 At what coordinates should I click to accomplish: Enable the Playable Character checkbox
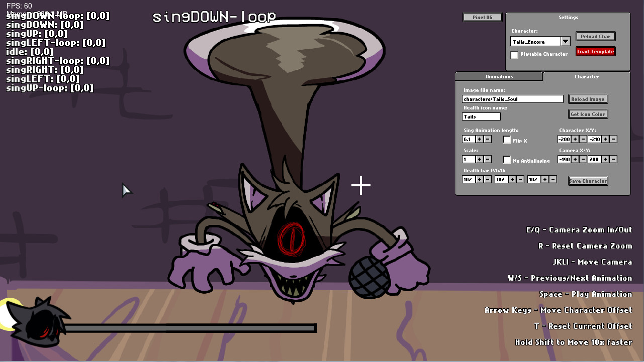click(514, 55)
